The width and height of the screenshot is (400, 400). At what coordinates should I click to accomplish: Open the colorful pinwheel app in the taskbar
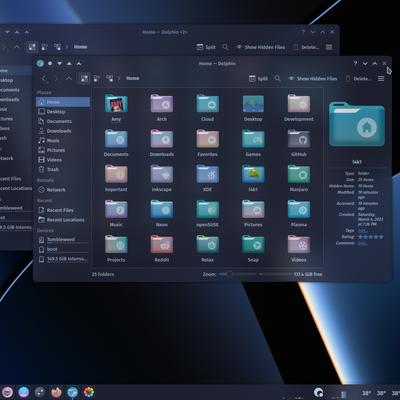(x=89, y=392)
